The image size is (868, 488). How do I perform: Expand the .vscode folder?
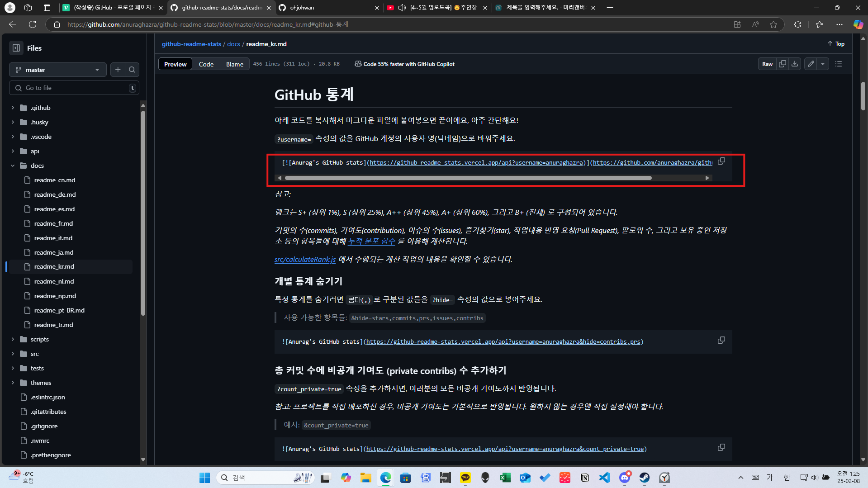coord(13,137)
